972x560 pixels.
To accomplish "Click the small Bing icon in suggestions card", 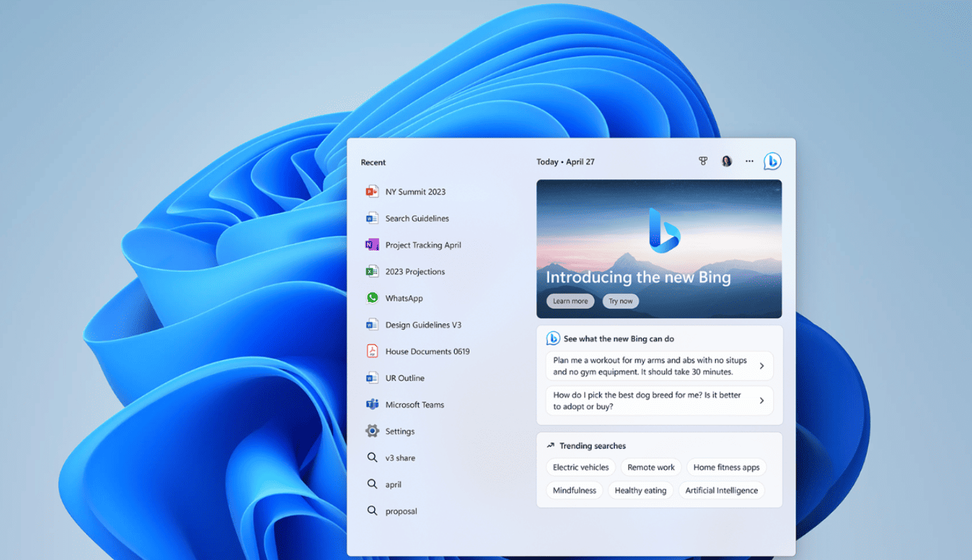I will [x=553, y=338].
